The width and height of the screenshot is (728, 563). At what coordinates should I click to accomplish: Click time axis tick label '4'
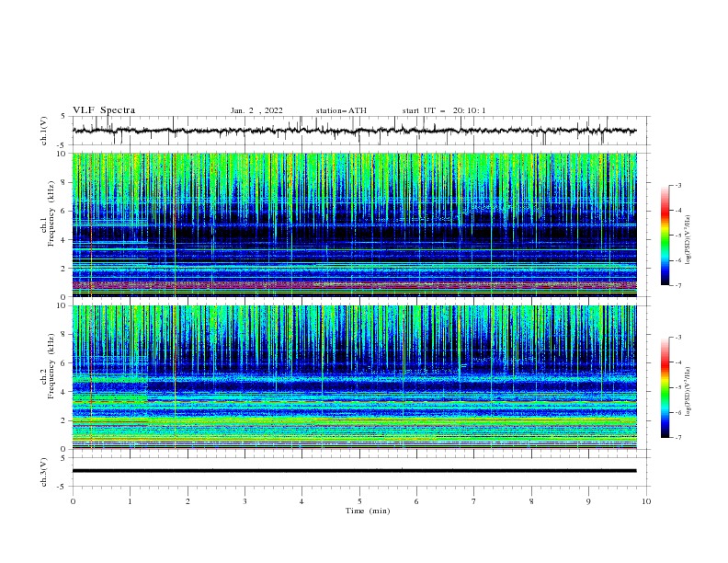pyautogui.click(x=301, y=501)
